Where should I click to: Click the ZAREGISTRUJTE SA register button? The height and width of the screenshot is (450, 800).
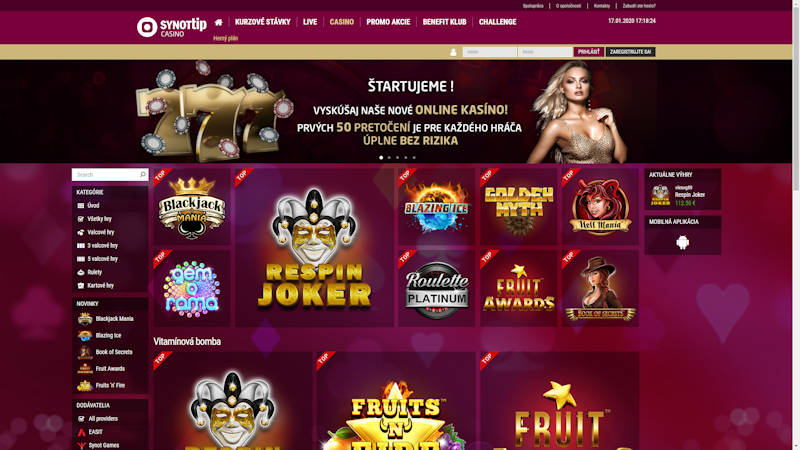(x=630, y=52)
